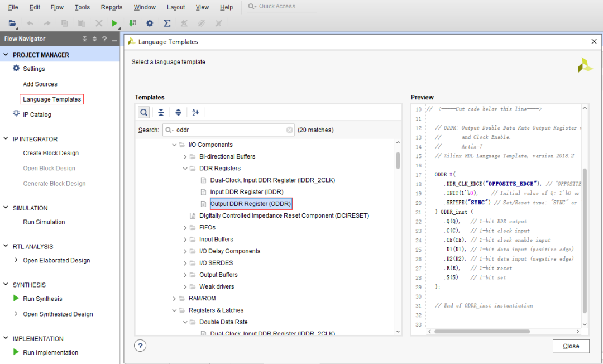This screenshot has height=364, width=603.
Task: Open settings via the toolbar gear icon
Action: pyautogui.click(x=150, y=23)
